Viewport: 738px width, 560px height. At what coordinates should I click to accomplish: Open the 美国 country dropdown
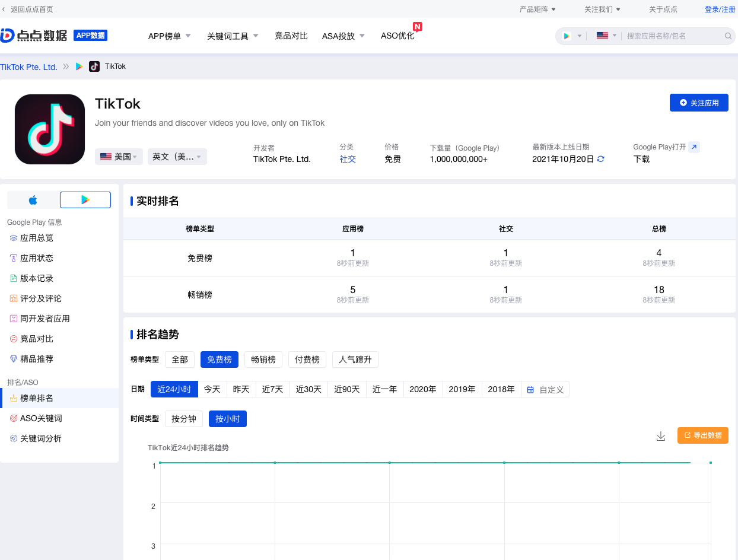[119, 157]
